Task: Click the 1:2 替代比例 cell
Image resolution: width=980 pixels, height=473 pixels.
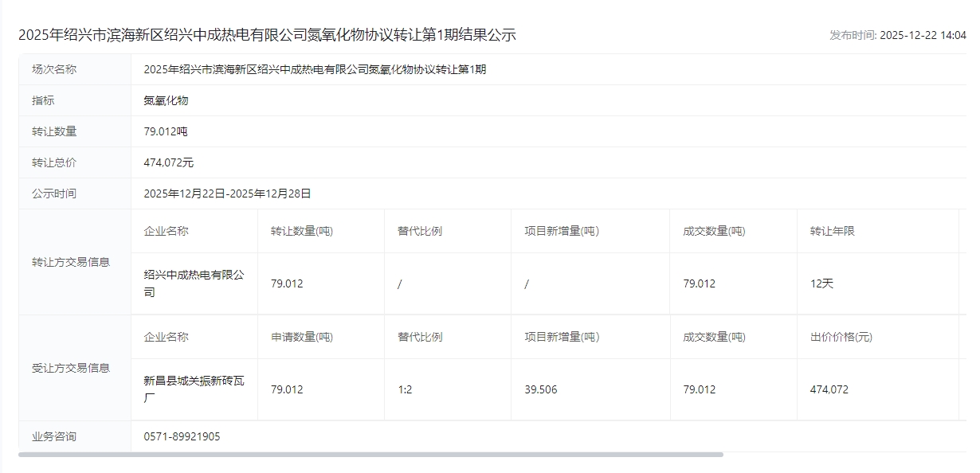Action: 405,389
